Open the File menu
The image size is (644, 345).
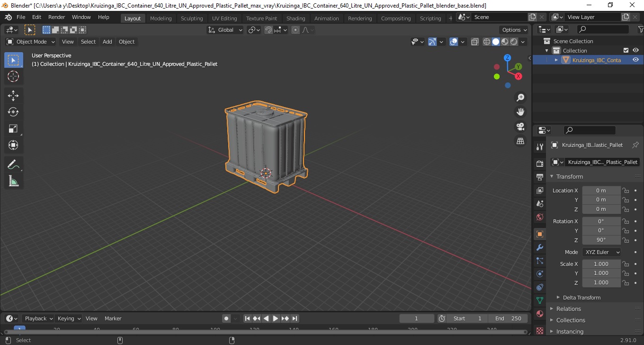pyautogui.click(x=21, y=17)
